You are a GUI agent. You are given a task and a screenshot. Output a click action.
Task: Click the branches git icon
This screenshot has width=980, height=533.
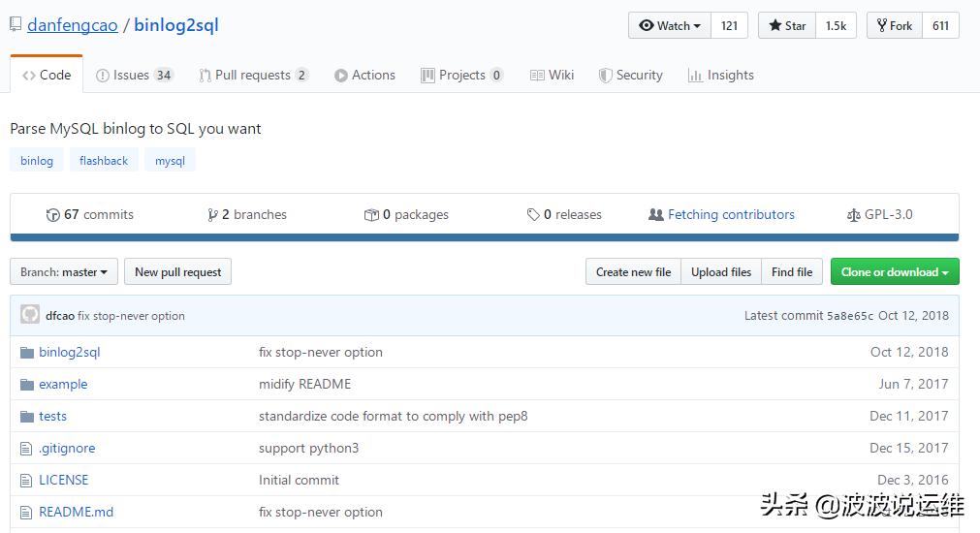click(212, 215)
